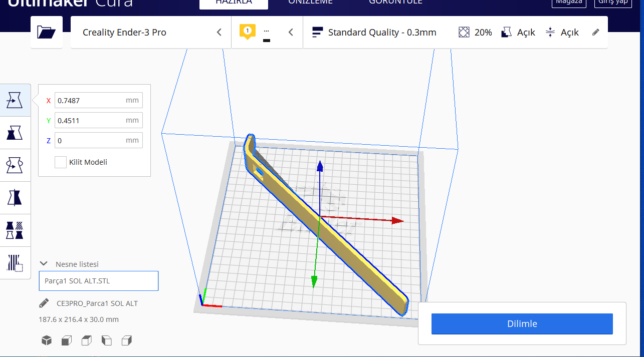Open the GÖRÜNTÜLE tab
Image resolution: width=644 pixels, height=357 pixels.
click(x=395, y=2)
